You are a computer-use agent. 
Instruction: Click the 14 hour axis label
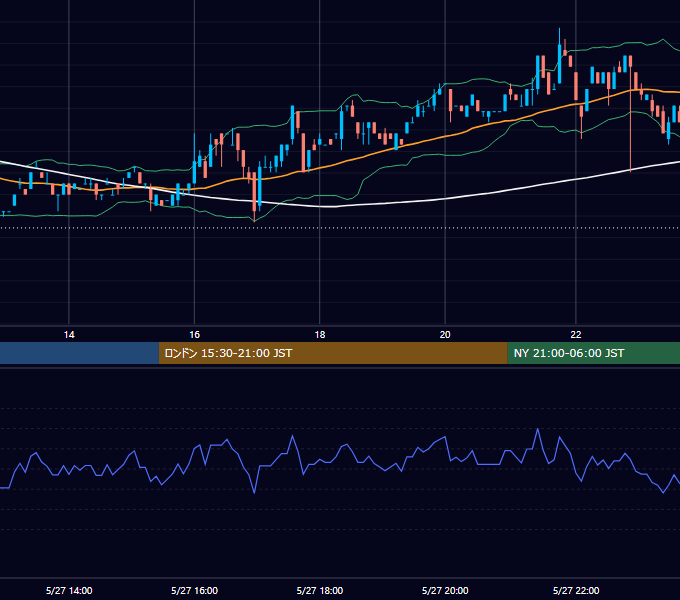tap(69, 335)
